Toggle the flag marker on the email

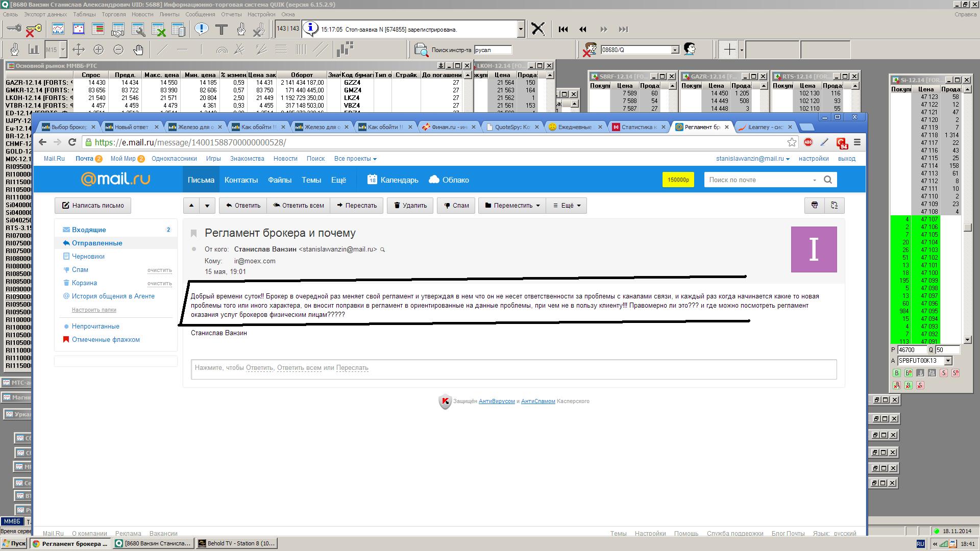(194, 233)
